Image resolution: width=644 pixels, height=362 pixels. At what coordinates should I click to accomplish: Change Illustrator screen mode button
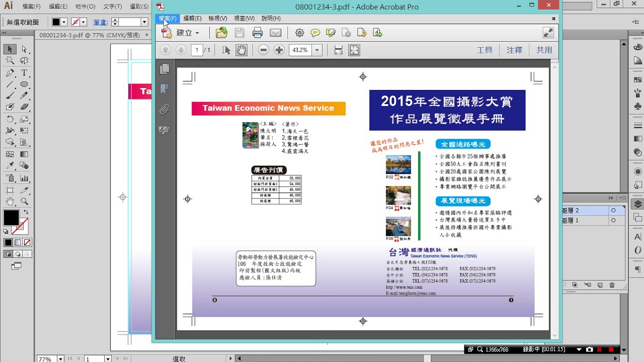(x=16, y=265)
